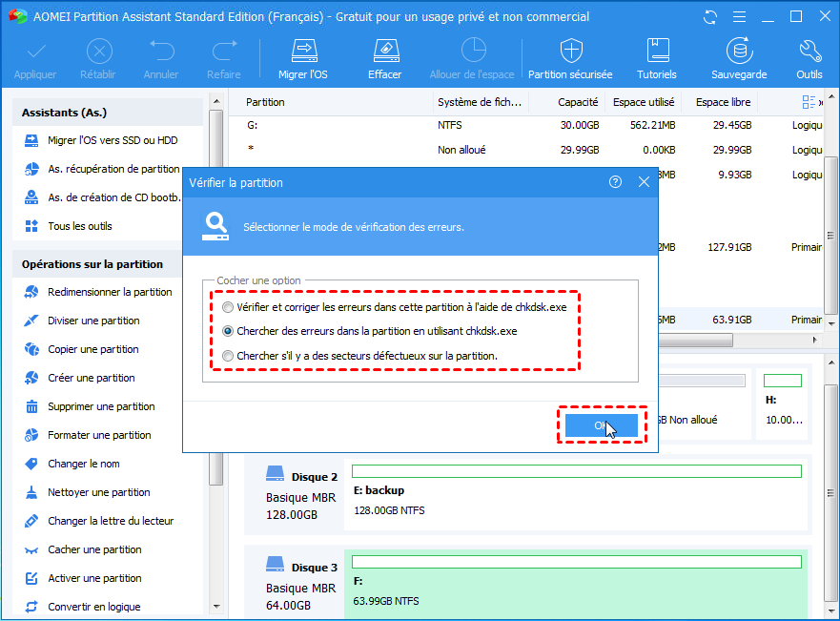Click the Assistants (As.) section header

pyautogui.click(x=107, y=113)
